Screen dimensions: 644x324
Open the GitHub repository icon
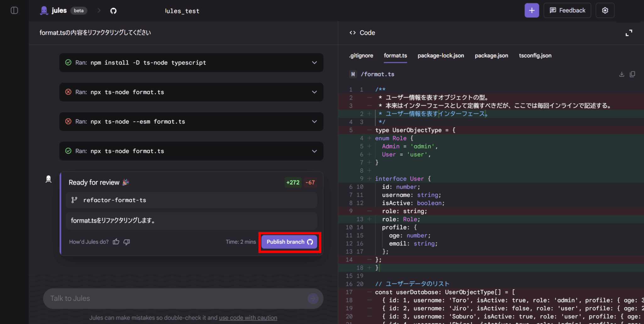point(114,11)
